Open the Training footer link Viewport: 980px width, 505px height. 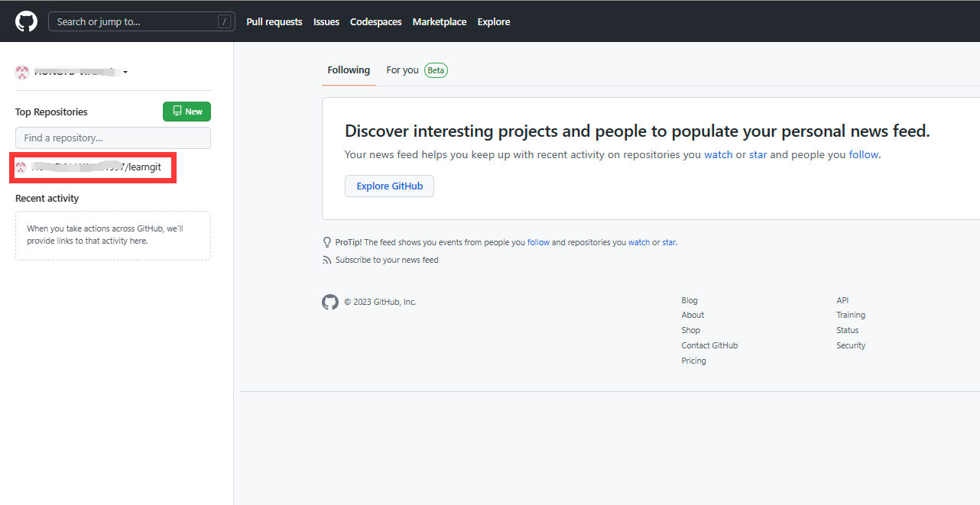pos(851,315)
